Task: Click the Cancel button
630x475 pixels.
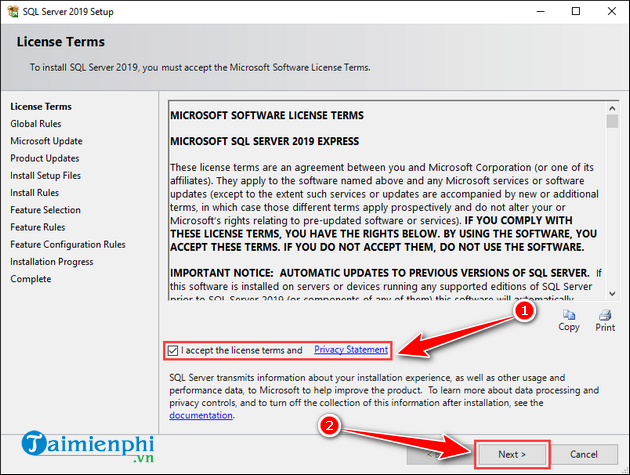Action: (584, 454)
